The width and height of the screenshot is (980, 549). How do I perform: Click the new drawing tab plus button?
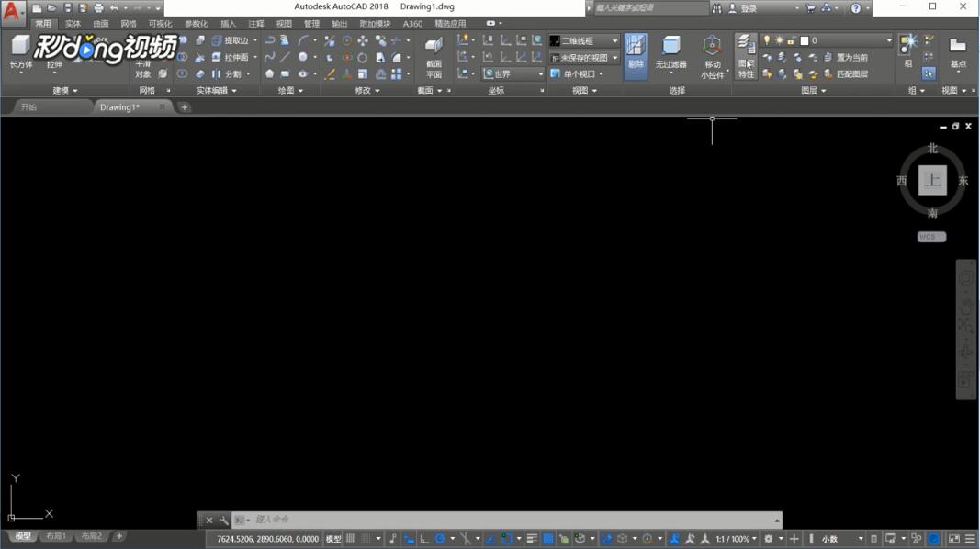coord(185,107)
